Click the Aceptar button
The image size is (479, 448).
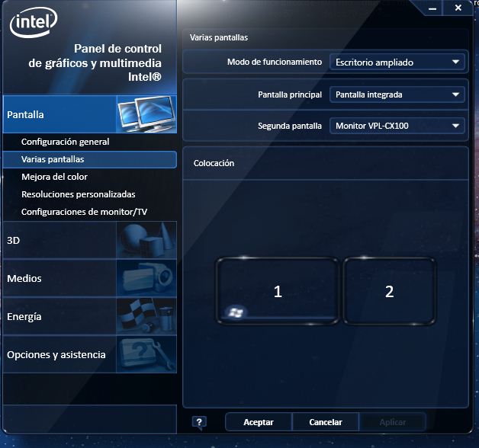point(259,422)
